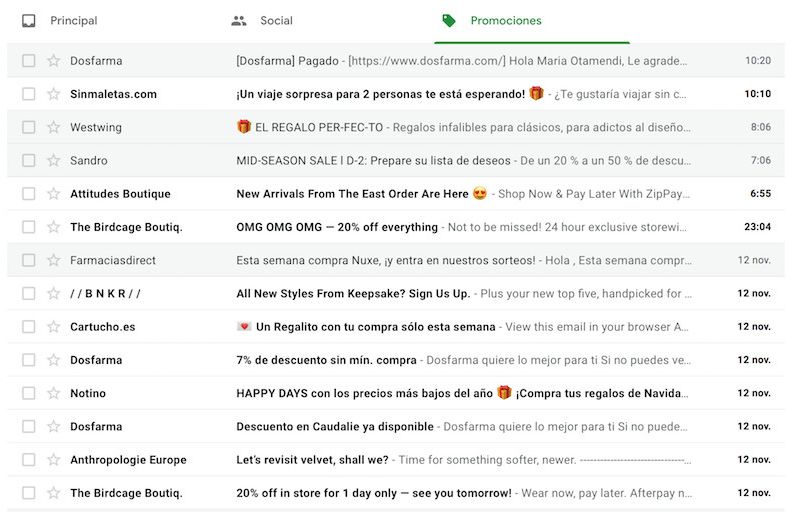This screenshot has width=786, height=512.
Task: Open 7% de descuento sin mín. compra
Action: [x=326, y=360]
